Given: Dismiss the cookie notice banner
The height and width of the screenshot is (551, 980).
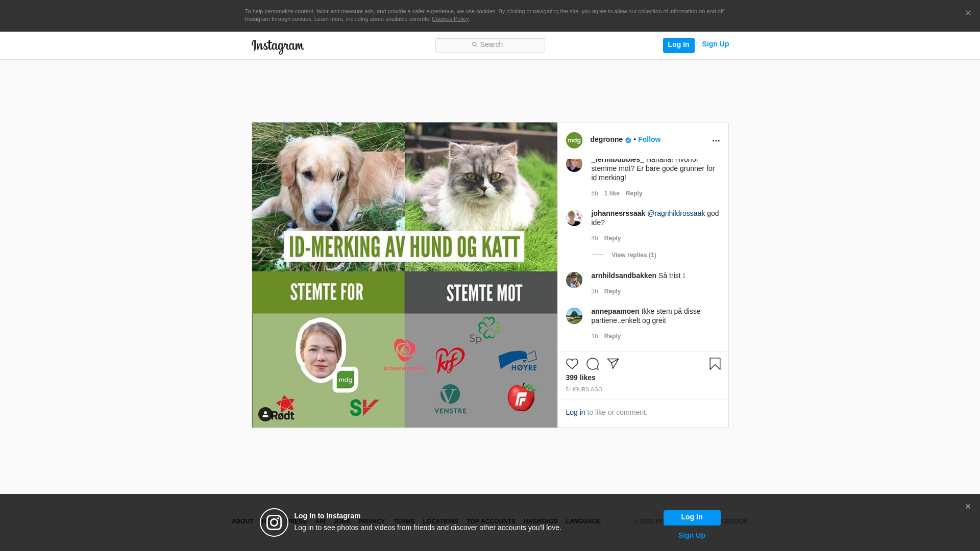Looking at the screenshot, I should coord(968,13).
